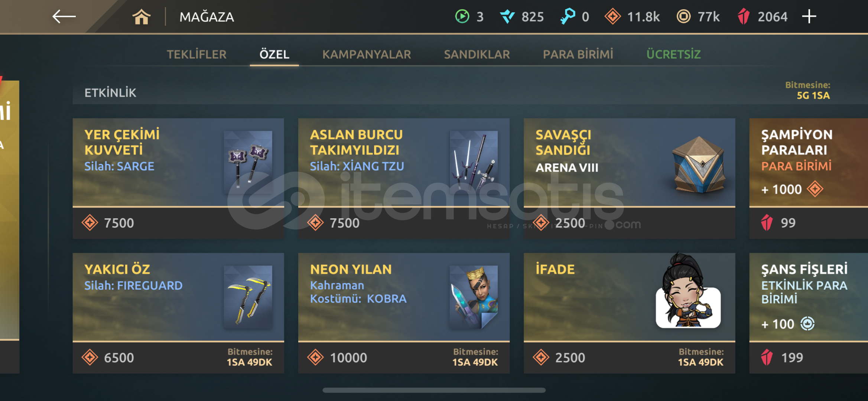
Task: Open the KAMPANYALAR tab
Action: pos(367,55)
